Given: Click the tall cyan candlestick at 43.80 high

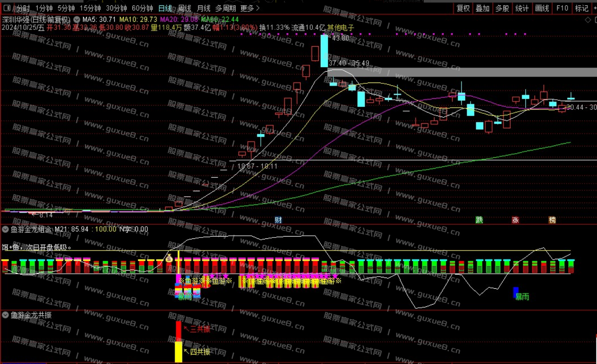Looking at the screenshot, I should [324, 51].
